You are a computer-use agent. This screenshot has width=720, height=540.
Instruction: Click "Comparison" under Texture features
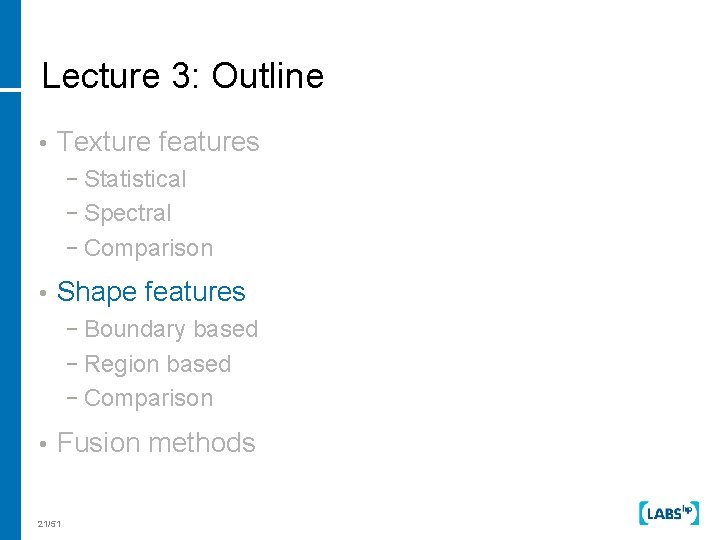click(149, 248)
